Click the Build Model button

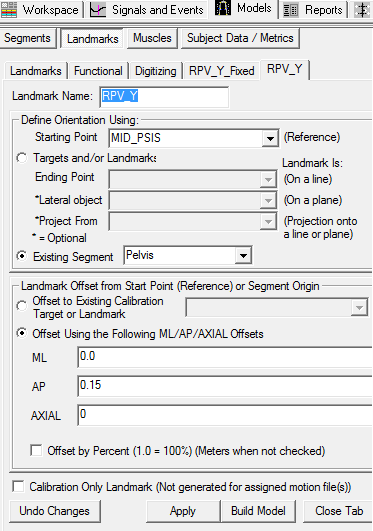tap(258, 511)
